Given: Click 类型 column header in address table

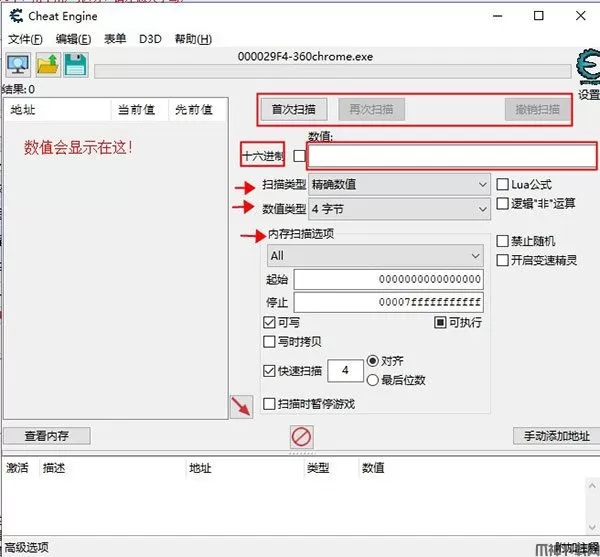Looking at the screenshot, I should pos(318,468).
